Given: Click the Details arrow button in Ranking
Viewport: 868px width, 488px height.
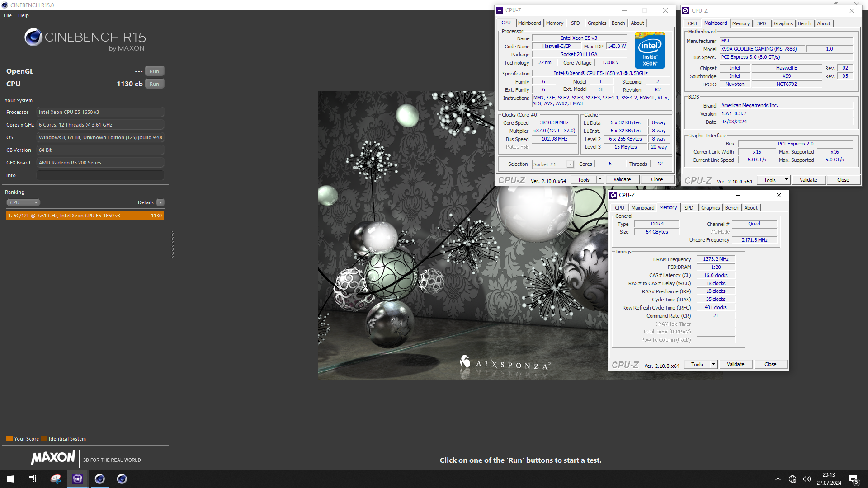Looking at the screenshot, I should [x=160, y=202].
